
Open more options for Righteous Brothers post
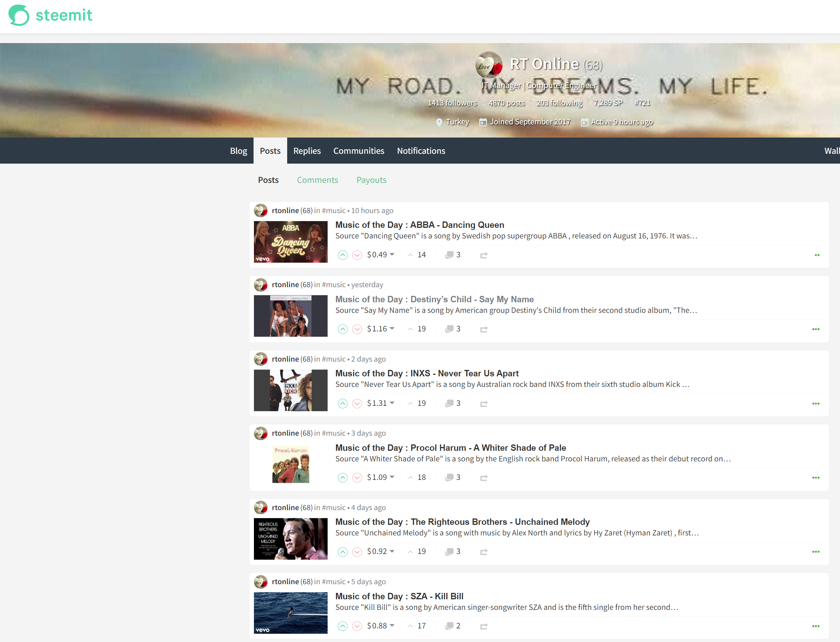[815, 552]
